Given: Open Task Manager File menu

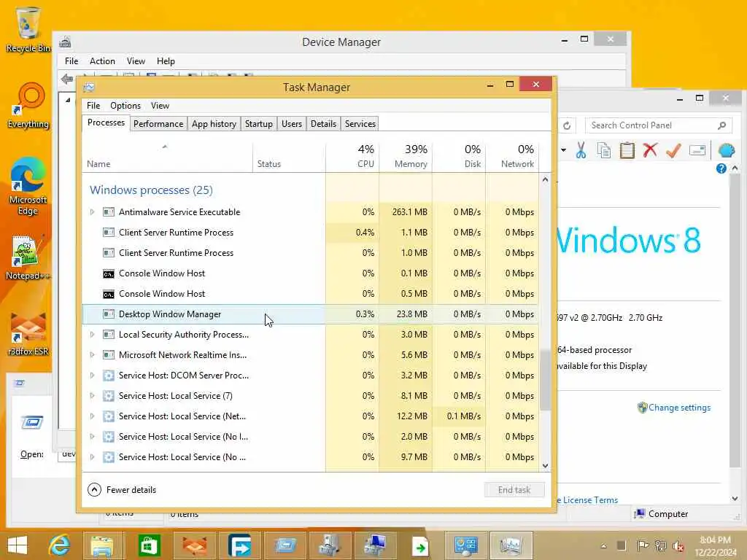Looking at the screenshot, I should point(93,106).
